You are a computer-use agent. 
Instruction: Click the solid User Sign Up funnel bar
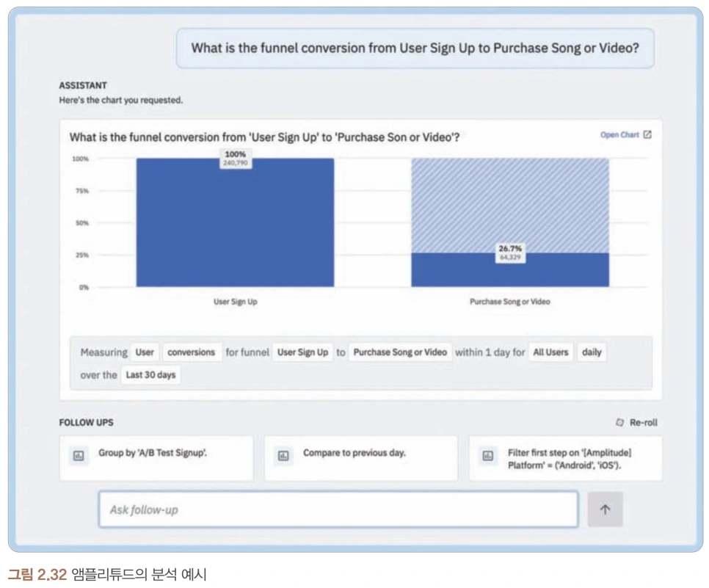(x=235, y=222)
